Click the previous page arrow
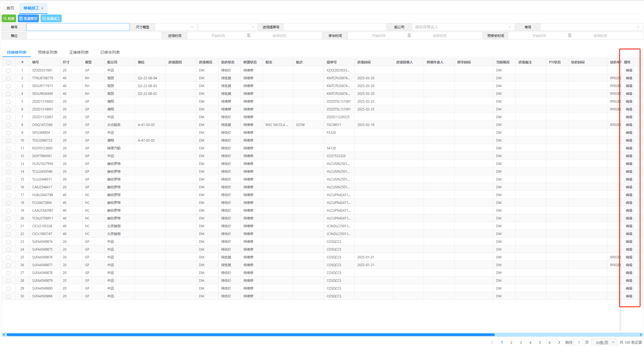The image size is (644, 346). click(492, 342)
